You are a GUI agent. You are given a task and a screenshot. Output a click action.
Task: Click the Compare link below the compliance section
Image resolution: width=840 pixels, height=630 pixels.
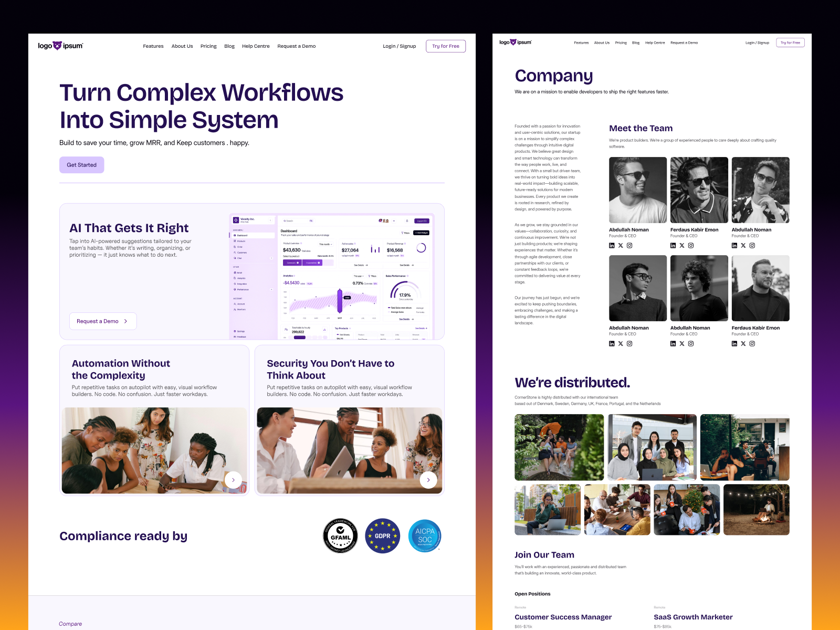70,624
